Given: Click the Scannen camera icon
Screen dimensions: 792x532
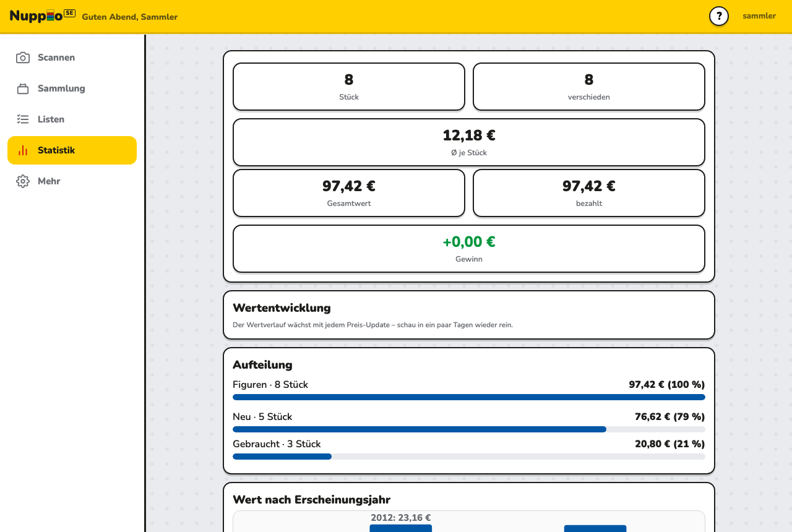Looking at the screenshot, I should [x=23, y=58].
